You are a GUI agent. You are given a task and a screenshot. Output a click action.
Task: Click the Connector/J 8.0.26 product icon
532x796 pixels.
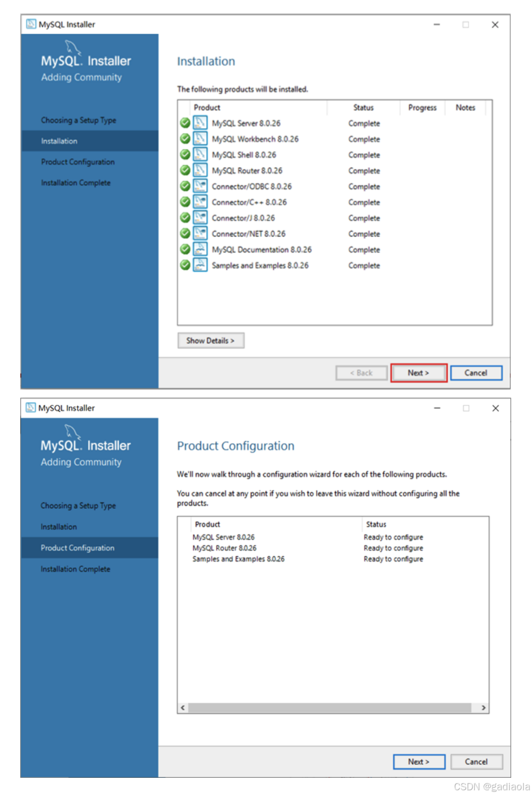point(200,217)
